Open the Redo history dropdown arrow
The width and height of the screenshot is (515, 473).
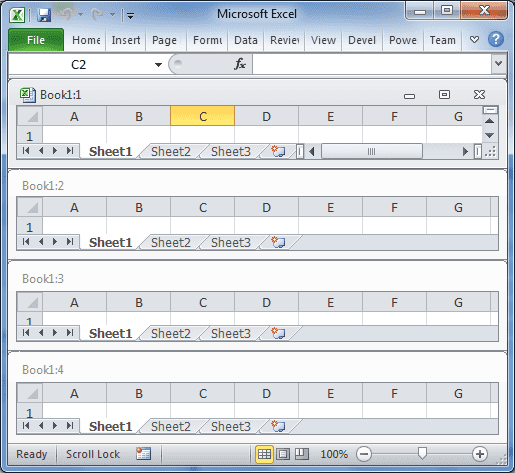[112, 14]
